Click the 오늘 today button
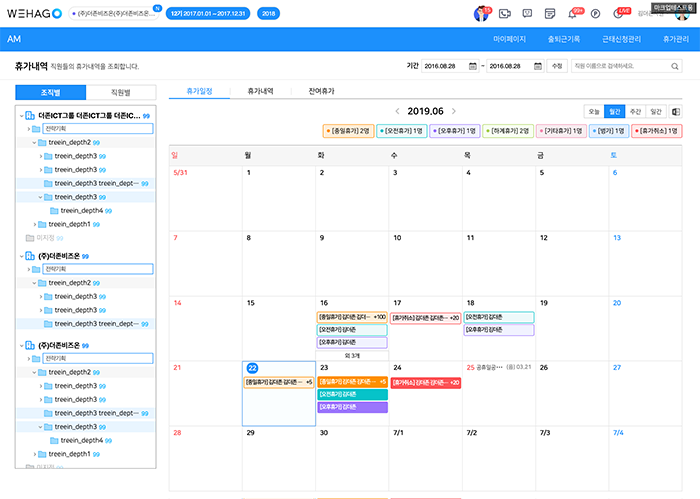Screen dimensions: 700x499 (594, 111)
